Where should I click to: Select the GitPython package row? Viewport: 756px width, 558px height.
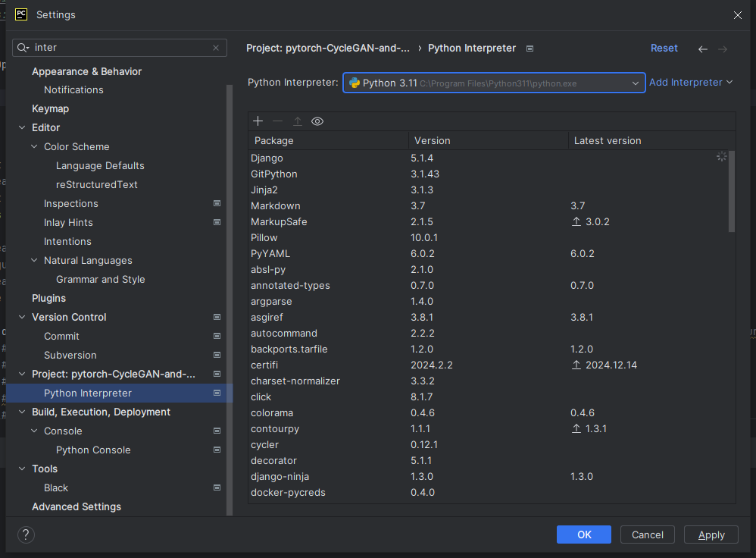[x=488, y=174]
